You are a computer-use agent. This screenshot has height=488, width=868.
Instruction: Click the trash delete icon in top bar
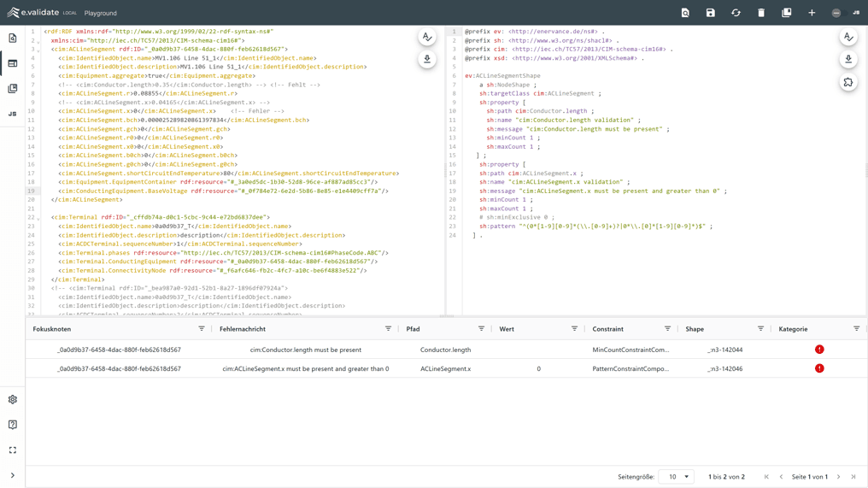pos(761,13)
